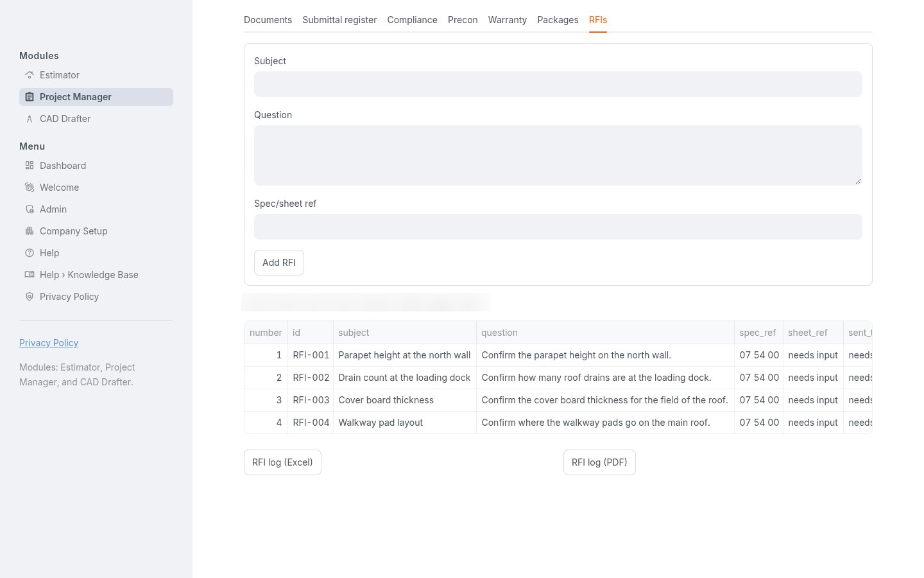Open Estimator module in sidebar
The image size is (924, 578).
click(96, 75)
